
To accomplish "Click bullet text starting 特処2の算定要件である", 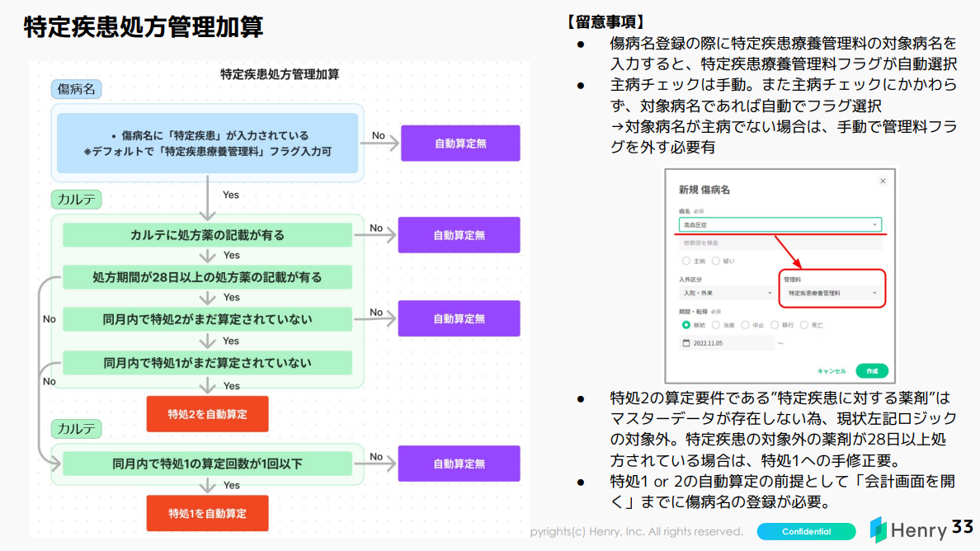I will point(783,429).
